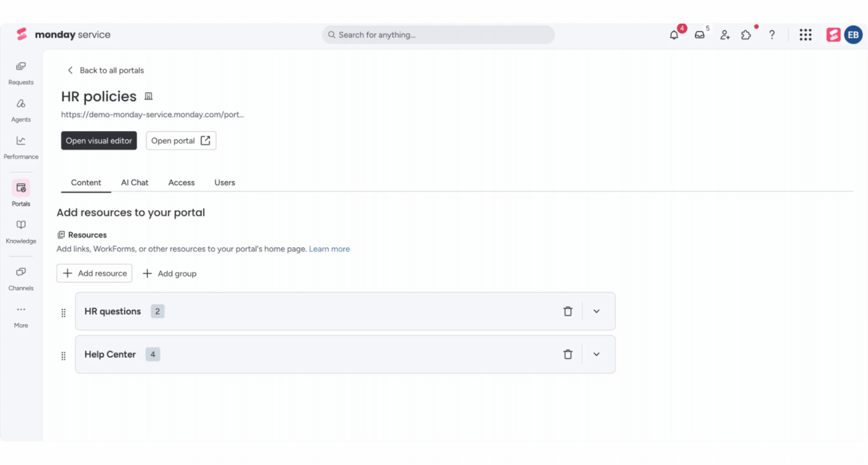Click the invite members icon

click(x=725, y=35)
